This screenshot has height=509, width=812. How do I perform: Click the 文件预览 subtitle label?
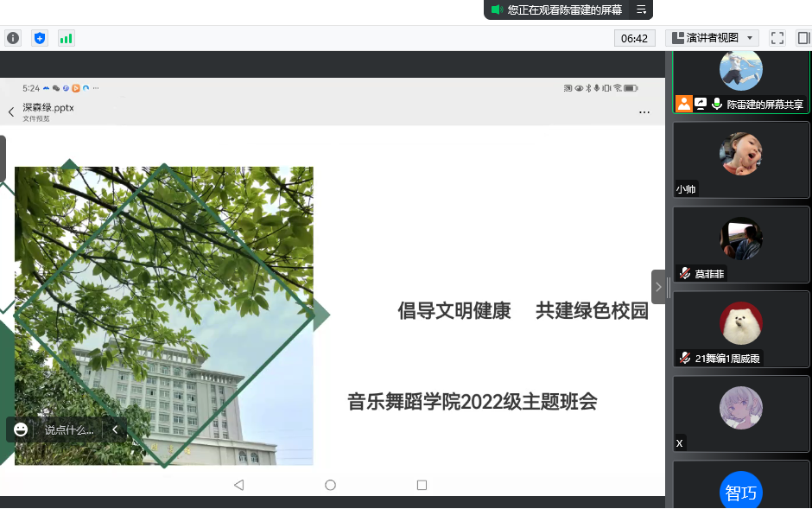[36, 119]
